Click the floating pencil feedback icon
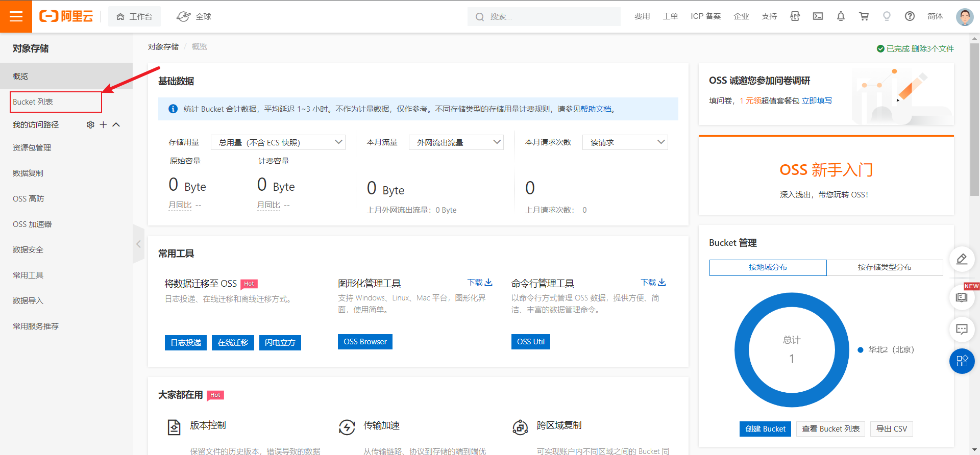This screenshot has height=455, width=980. 962,259
